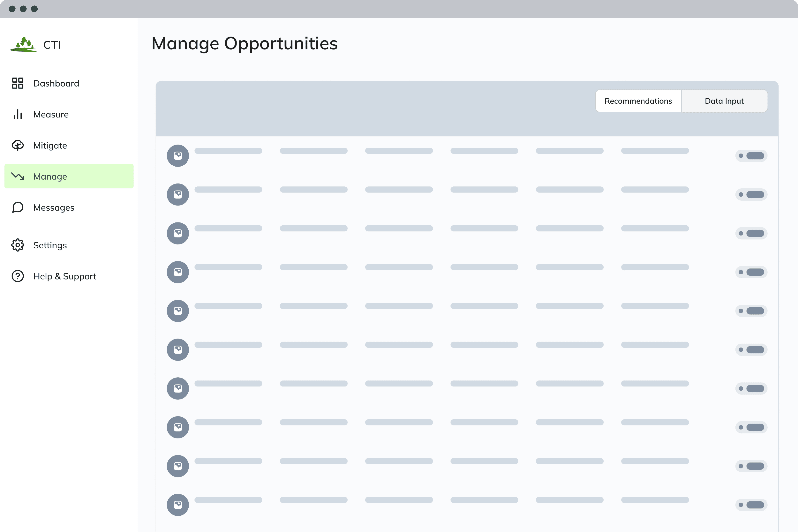798x532 pixels.
Task: Toggle the switch in the fifth table row
Action: coord(751,311)
